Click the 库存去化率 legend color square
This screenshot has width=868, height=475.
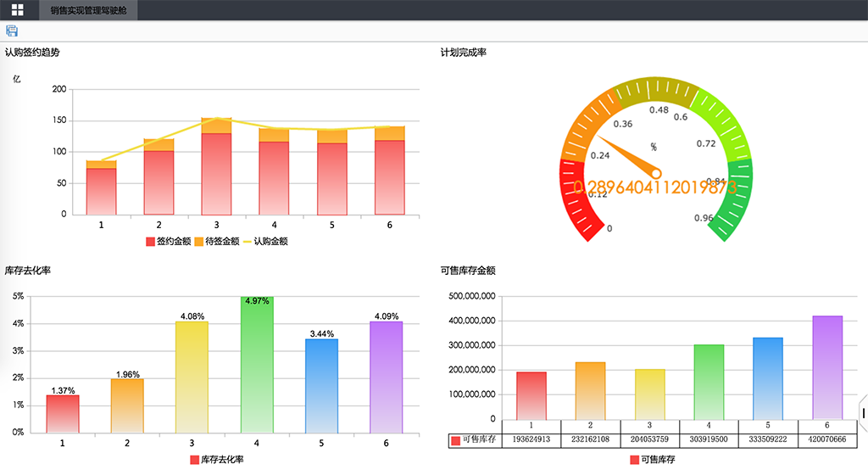click(x=195, y=460)
